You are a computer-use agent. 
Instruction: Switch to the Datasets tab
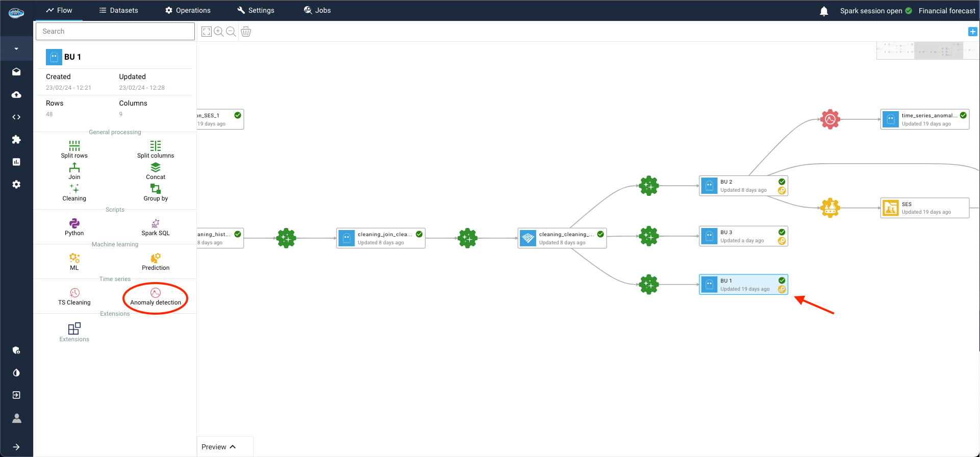click(x=118, y=10)
